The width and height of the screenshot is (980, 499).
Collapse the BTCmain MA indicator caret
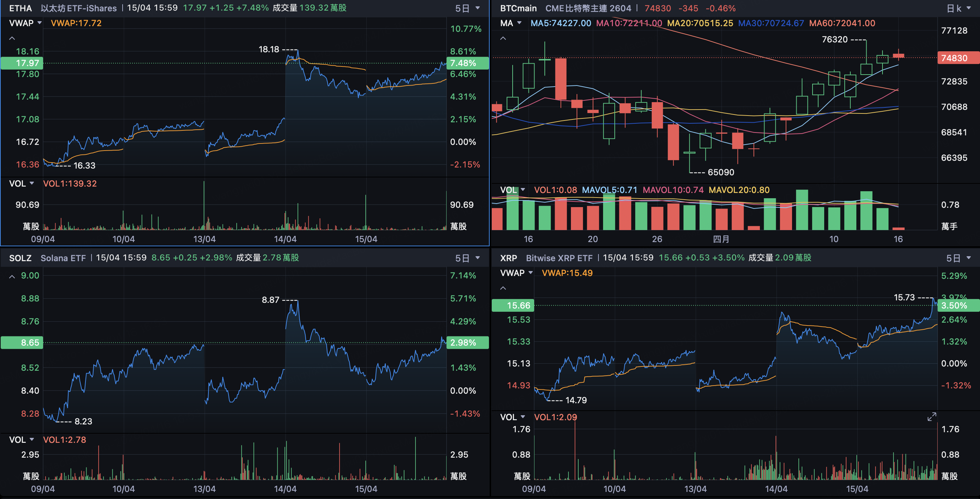[503, 39]
